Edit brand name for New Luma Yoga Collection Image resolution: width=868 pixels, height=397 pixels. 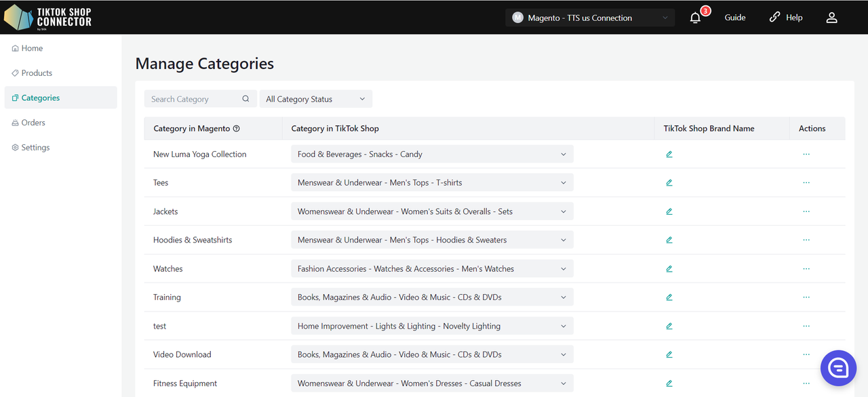tap(669, 154)
